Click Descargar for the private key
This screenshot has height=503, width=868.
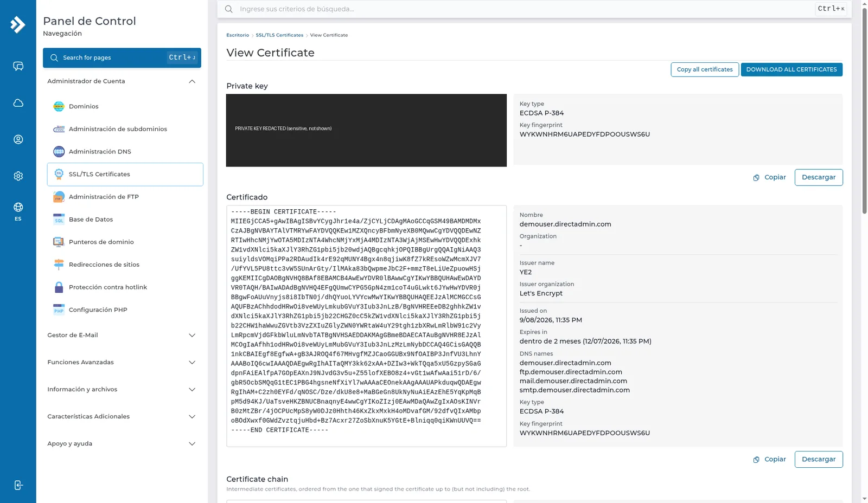pyautogui.click(x=819, y=177)
